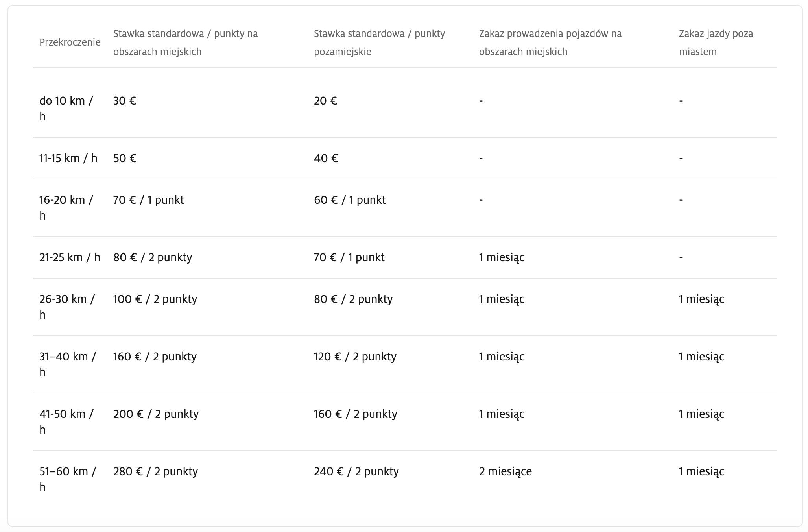Screen dimensions: 808x532
Task: Click the 'Stawka standardowa / punkty pozamiejskie' header
Action: point(379,42)
